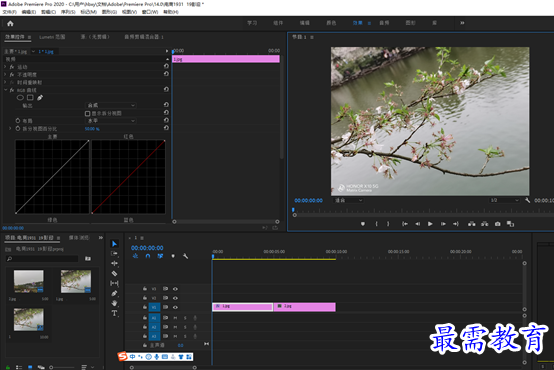Select the Pen tool in the timeline toolbox
This screenshot has height=370, width=554.
coord(114,293)
